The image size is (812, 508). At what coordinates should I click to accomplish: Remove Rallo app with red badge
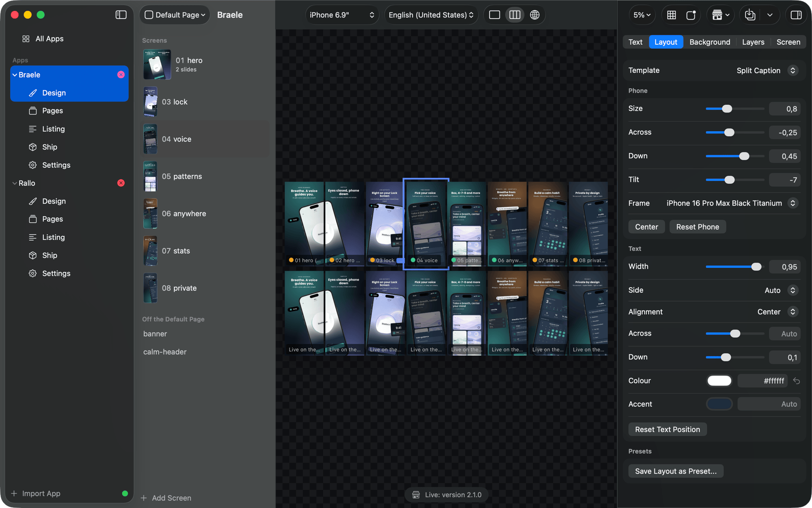121,183
